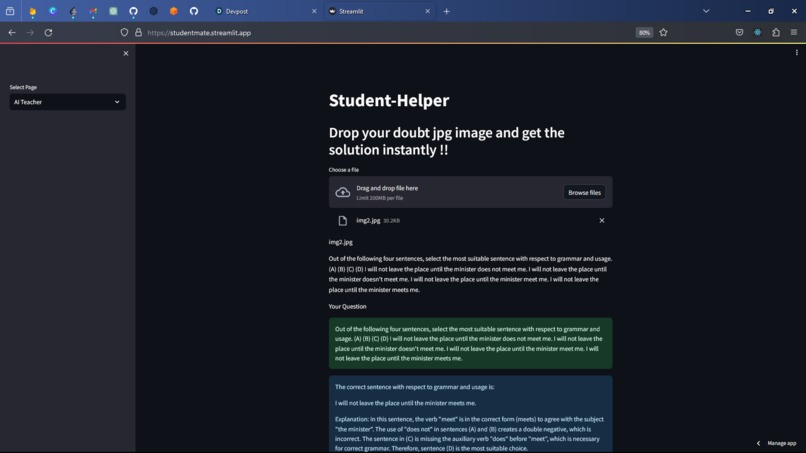
Task: Go back to previous page
Action: click(x=12, y=32)
